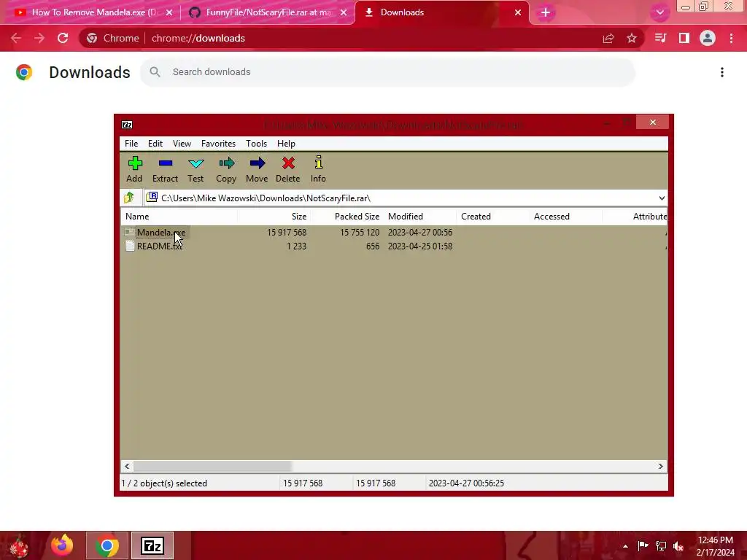Click the Extract toolbar icon
The image size is (747, 560).
165,169
